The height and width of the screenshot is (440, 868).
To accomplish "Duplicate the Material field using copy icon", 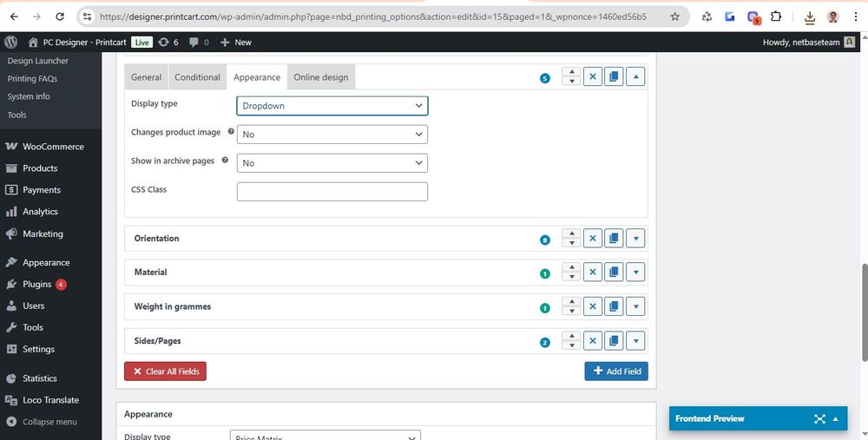I will pos(615,273).
